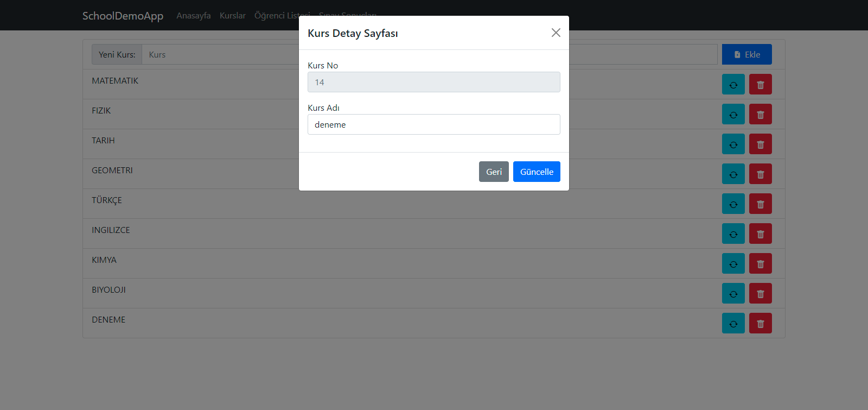Update the TÜRKÇE course via refresh icon

(733, 204)
